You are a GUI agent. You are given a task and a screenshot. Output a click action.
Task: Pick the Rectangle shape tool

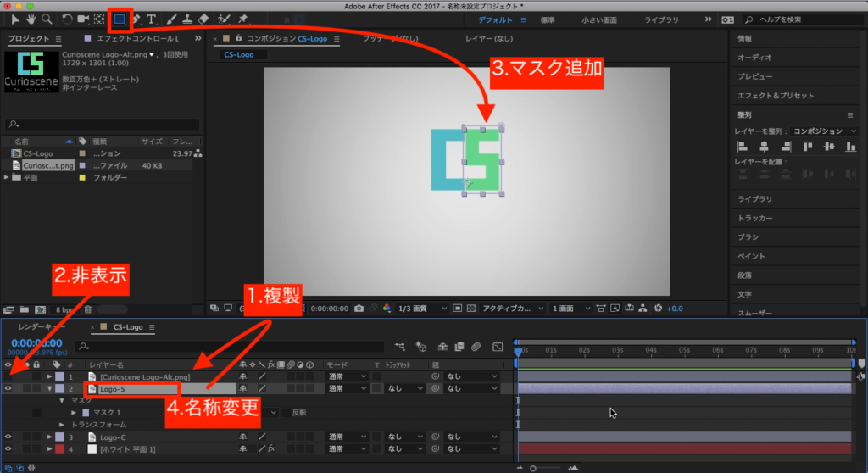120,19
